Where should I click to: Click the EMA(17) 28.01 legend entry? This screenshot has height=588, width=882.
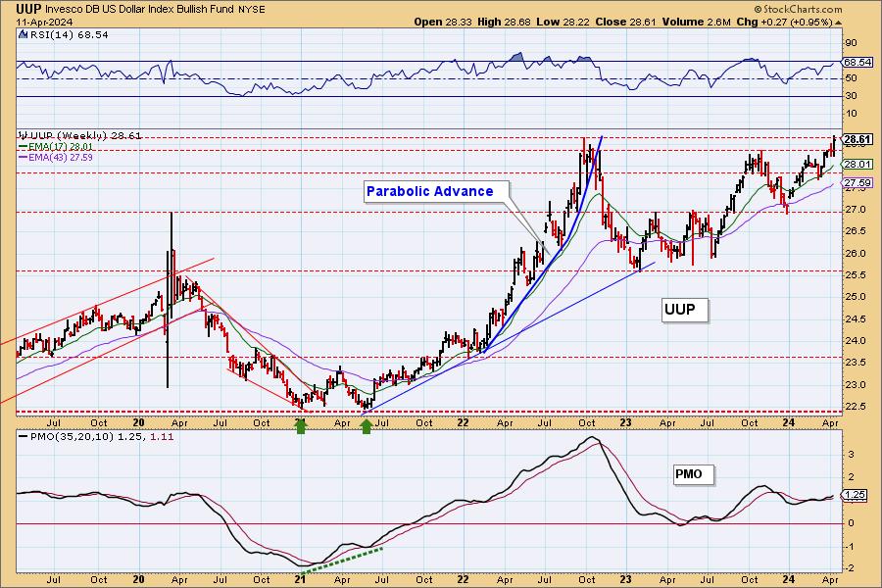[56, 147]
